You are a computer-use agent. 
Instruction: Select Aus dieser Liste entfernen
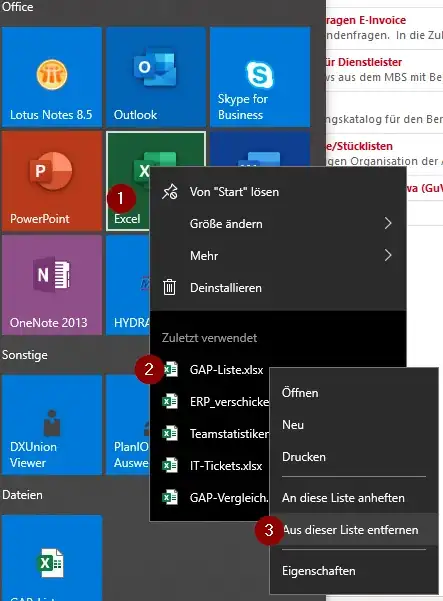[354, 530]
